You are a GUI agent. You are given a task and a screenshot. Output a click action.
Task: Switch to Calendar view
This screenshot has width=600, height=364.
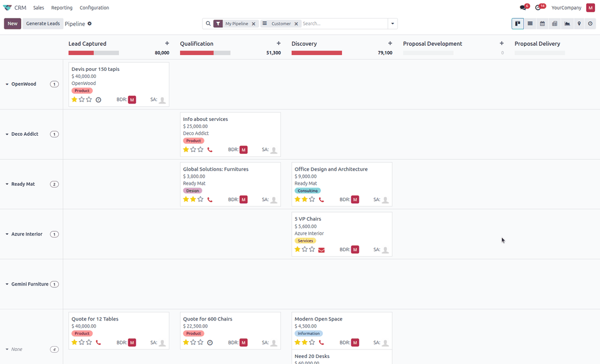(542, 24)
